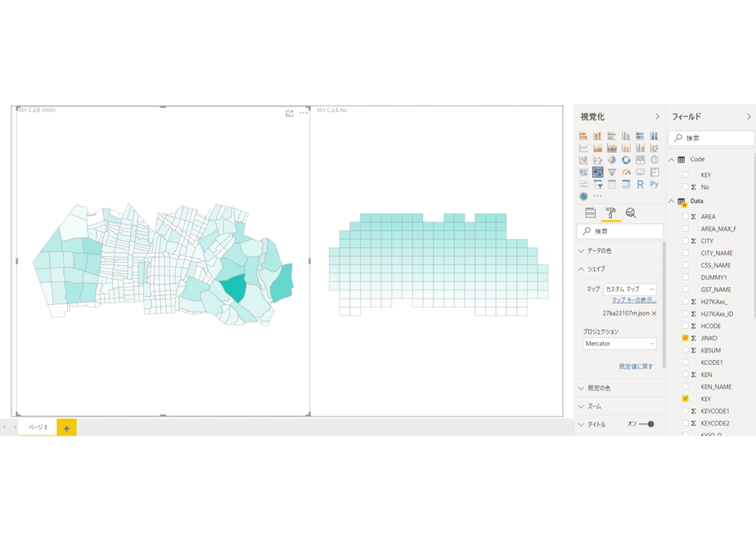Insert a Python visual
The width and height of the screenshot is (756, 540).
(655, 184)
